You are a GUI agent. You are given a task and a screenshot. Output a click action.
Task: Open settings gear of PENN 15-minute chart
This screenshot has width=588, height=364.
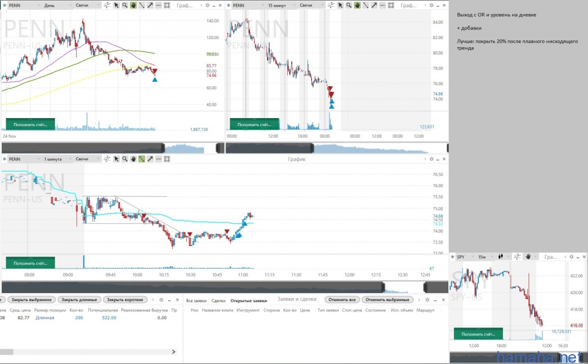(x=431, y=6)
